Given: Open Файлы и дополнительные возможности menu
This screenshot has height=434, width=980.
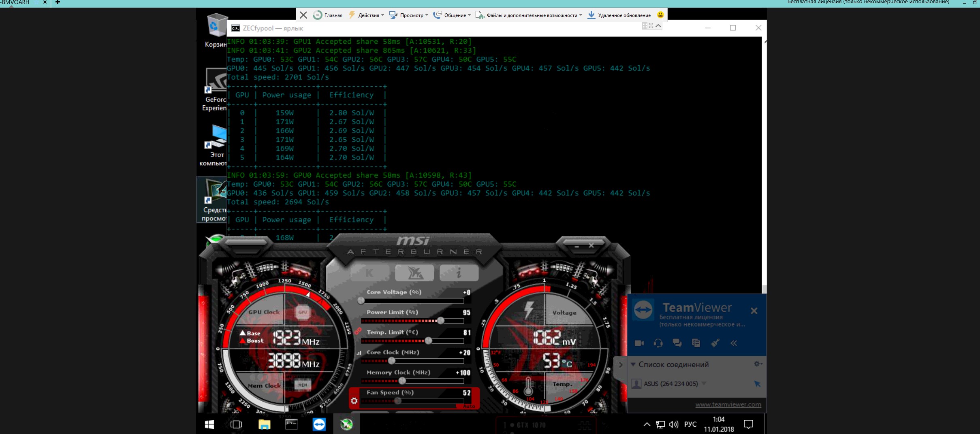Looking at the screenshot, I should pos(529,15).
